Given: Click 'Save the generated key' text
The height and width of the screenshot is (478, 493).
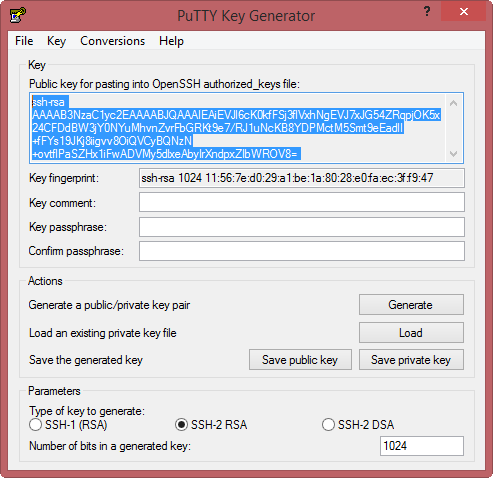Looking at the screenshot, I should (86, 360).
